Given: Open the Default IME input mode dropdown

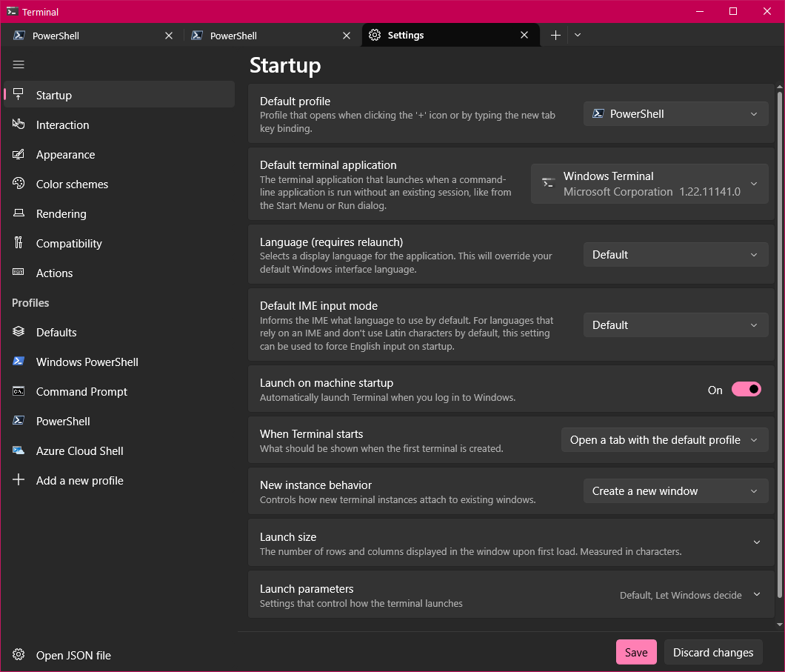Looking at the screenshot, I should [675, 325].
